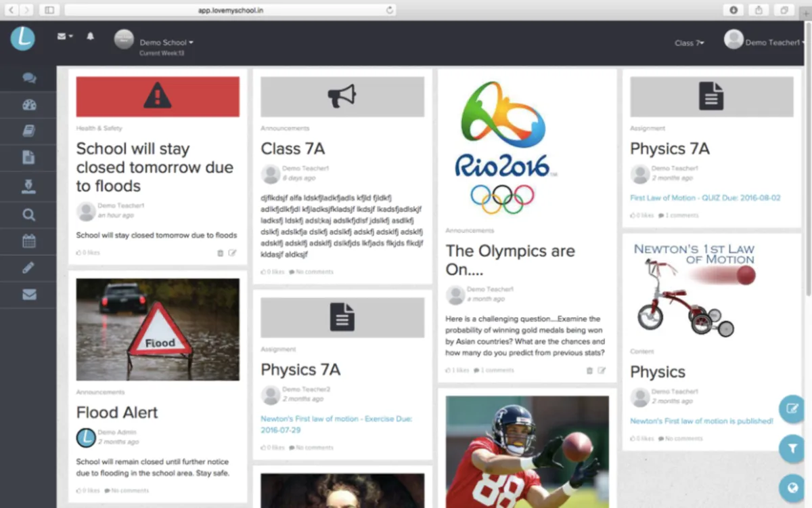The image size is (812, 508).
Task: Click the browser address bar
Action: [230, 10]
